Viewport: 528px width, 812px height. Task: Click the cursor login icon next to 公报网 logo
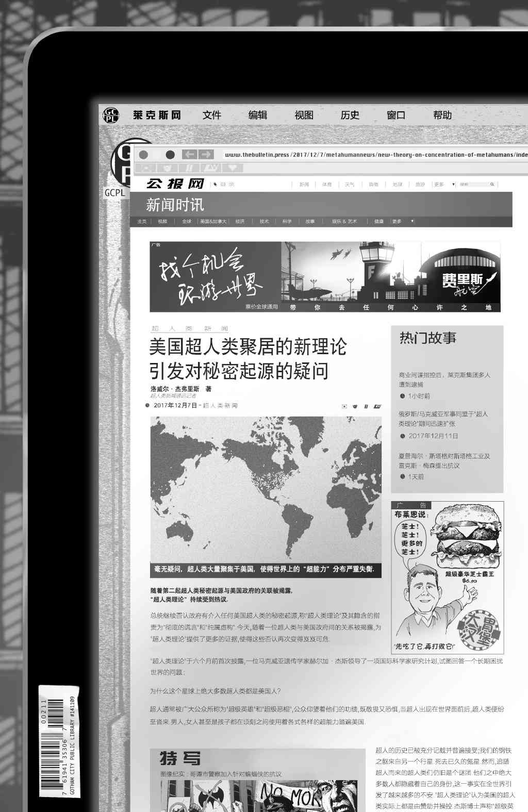click(215, 184)
